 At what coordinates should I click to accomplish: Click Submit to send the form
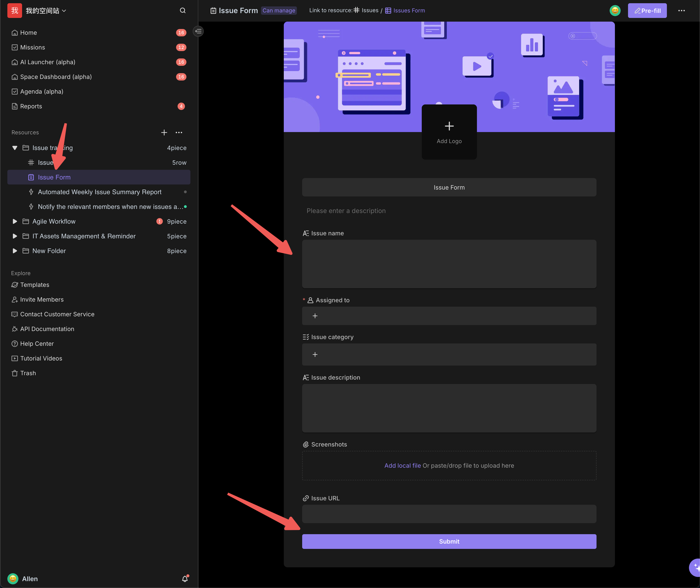(x=449, y=541)
